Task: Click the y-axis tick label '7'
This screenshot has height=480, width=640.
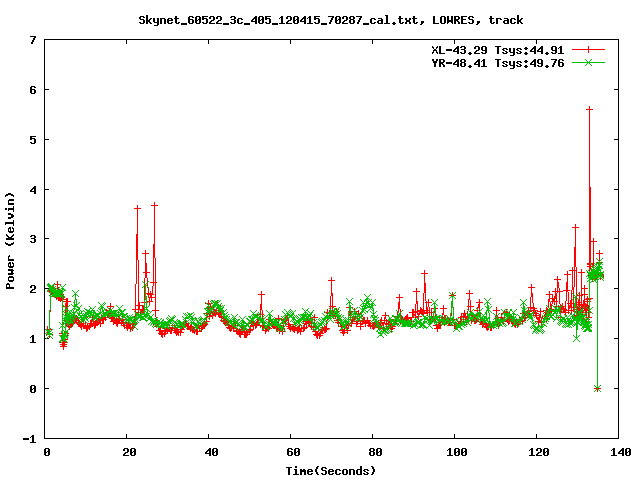Action: pos(33,40)
